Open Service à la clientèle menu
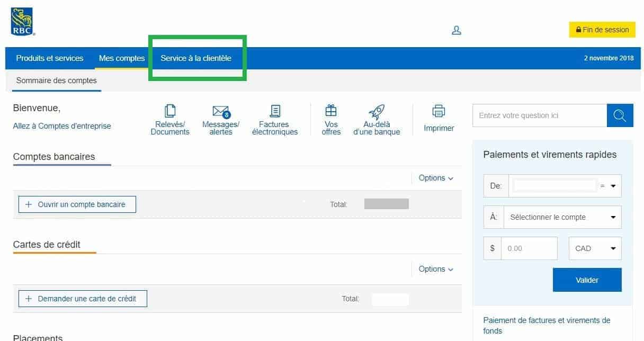The height and width of the screenshot is (341, 644). point(196,58)
